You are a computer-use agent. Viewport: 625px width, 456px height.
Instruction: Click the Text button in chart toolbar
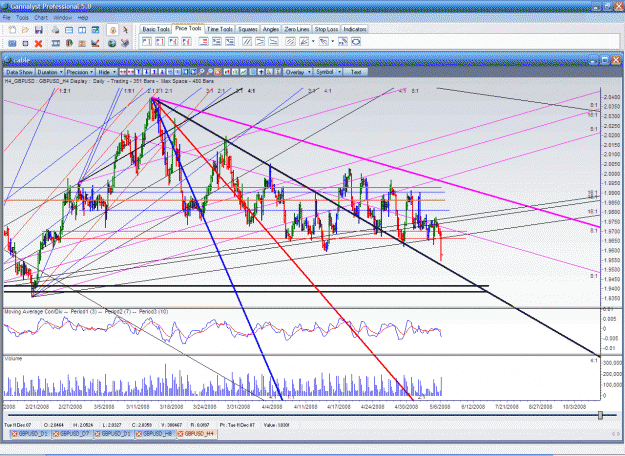[356, 72]
